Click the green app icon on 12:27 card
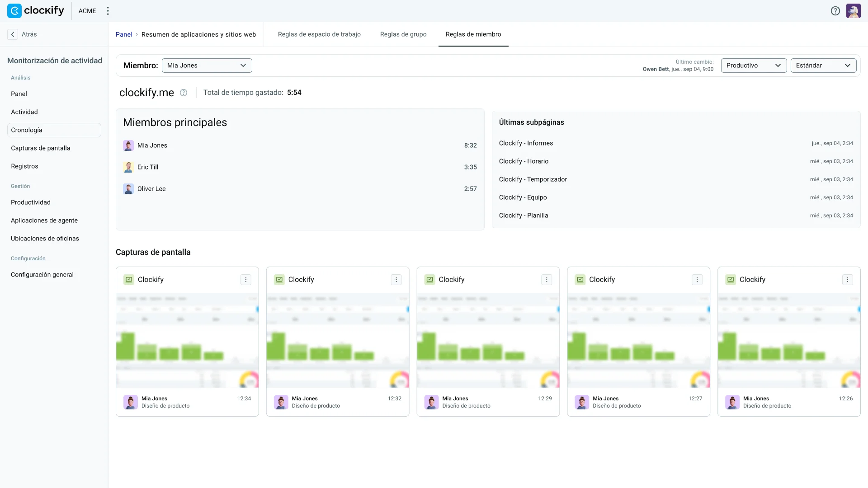Screen dimensions: 868x488 pos(580,280)
